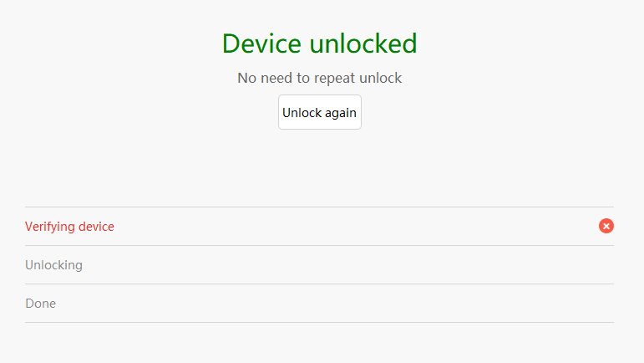The width and height of the screenshot is (644, 363).
Task: Click the grey Unlocking label
Action: [x=53, y=265]
